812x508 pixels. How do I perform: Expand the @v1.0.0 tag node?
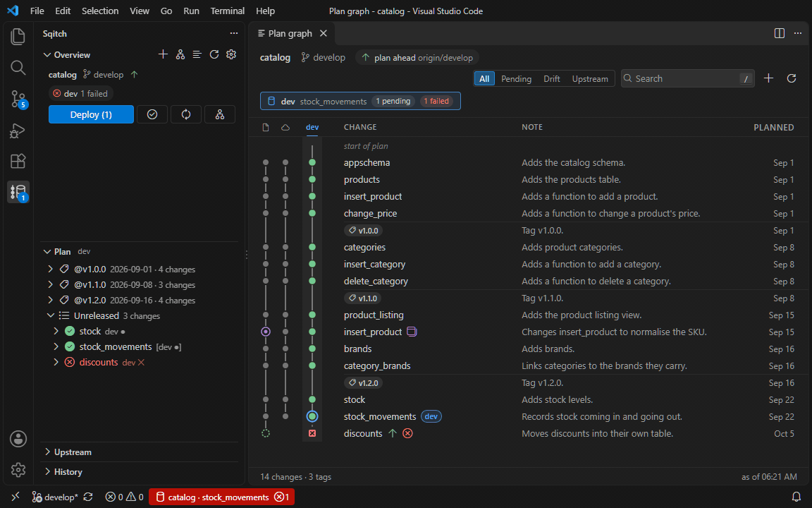50,269
